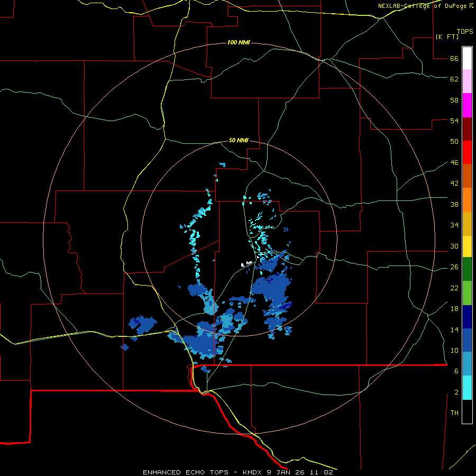Click the 6 legend value
This screenshot has width=476, height=476.
[456, 371]
